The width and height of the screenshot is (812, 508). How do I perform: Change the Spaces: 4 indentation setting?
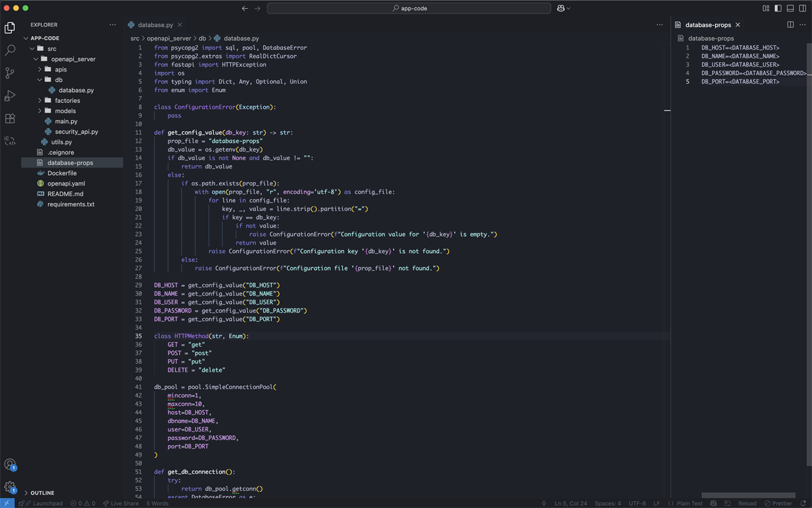click(608, 503)
